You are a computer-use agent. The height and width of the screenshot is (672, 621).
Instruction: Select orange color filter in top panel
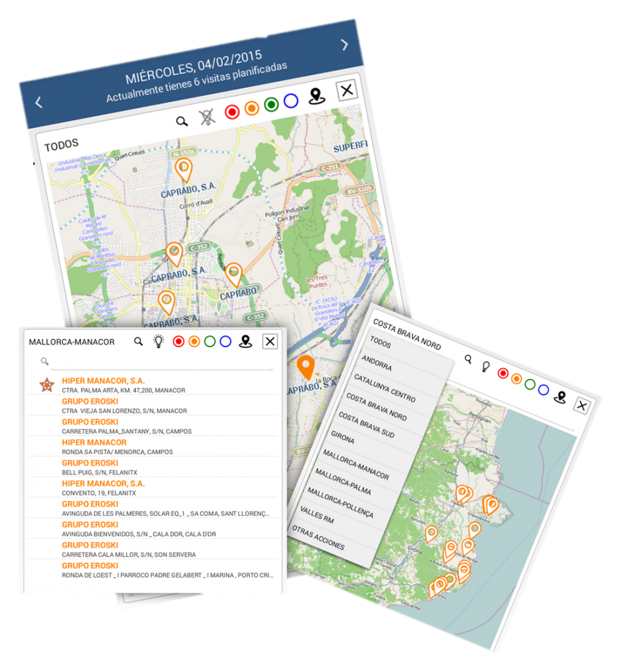(251, 109)
